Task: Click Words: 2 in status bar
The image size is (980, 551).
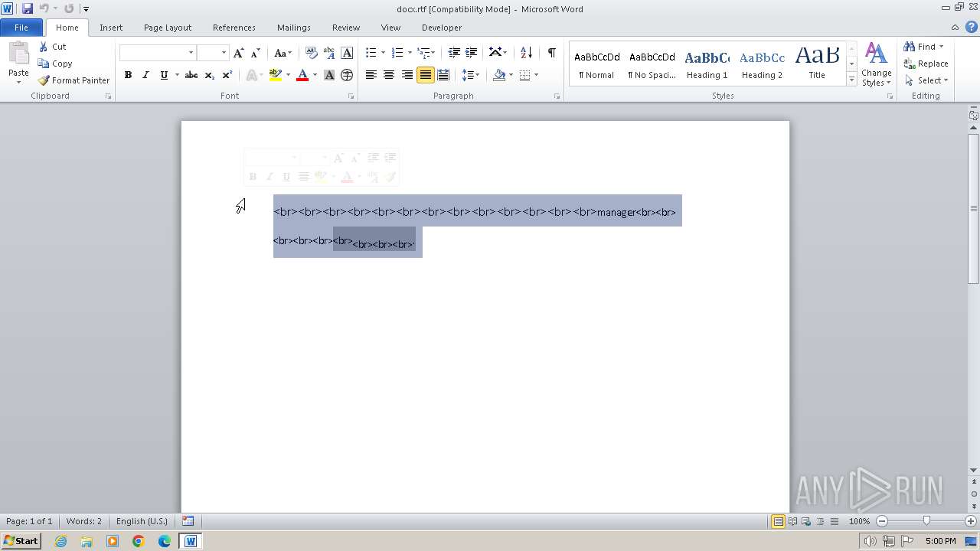Action: coord(83,521)
